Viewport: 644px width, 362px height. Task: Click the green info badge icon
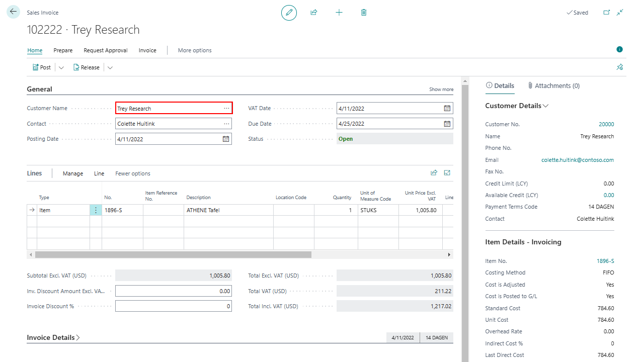pyautogui.click(x=619, y=49)
